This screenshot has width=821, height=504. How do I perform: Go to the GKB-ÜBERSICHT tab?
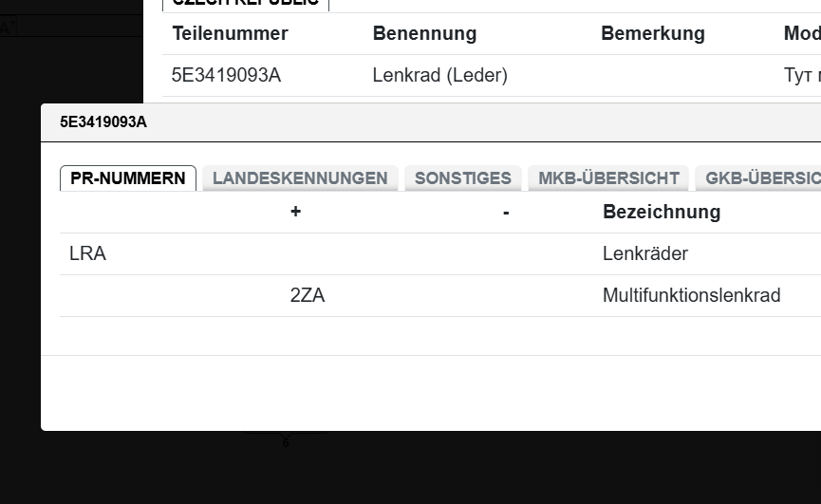pyautogui.click(x=761, y=178)
